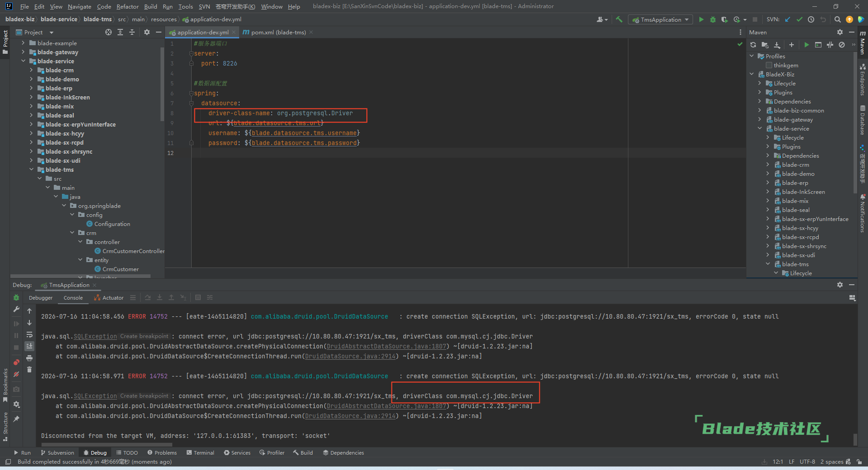
Task: Download Maven sources and documentation
Action: pos(777,45)
